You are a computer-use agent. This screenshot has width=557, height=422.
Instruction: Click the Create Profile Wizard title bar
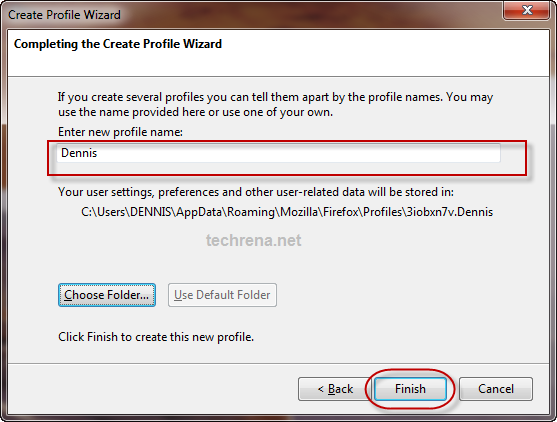click(249, 15)
